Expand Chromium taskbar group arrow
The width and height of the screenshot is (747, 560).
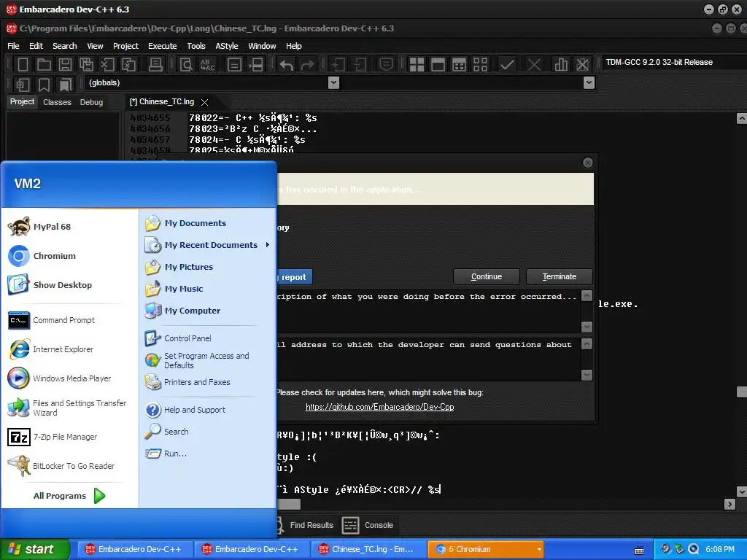[x=539, y=549]
